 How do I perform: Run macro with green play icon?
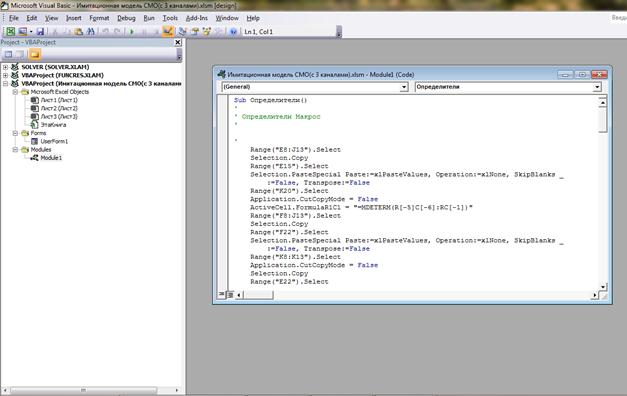[x=132, y=32]
